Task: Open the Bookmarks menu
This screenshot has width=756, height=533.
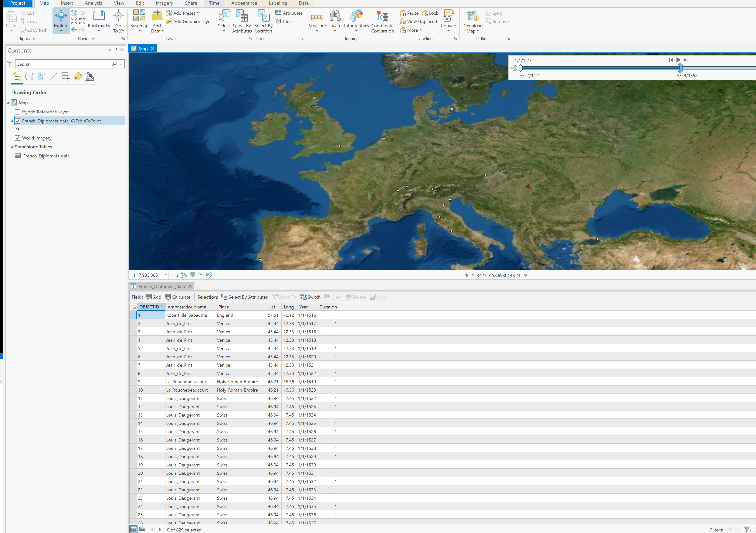Action: tap(99, 21)
